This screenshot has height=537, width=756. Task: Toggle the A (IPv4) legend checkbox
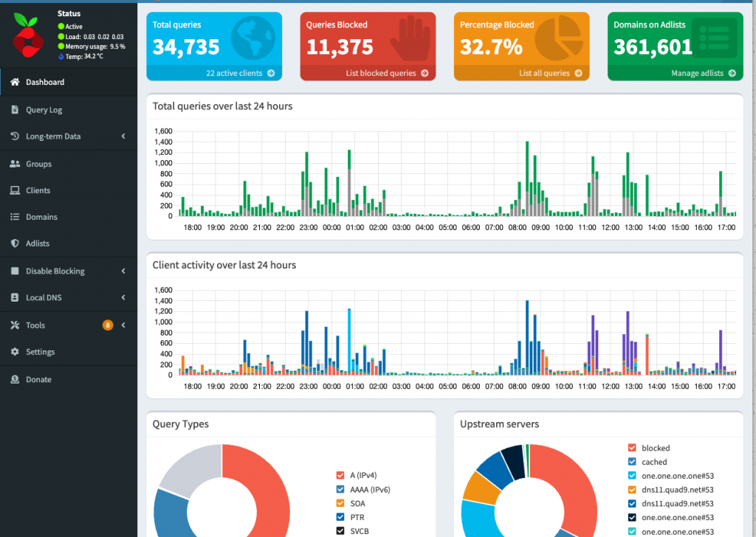[x=340, y=475]
